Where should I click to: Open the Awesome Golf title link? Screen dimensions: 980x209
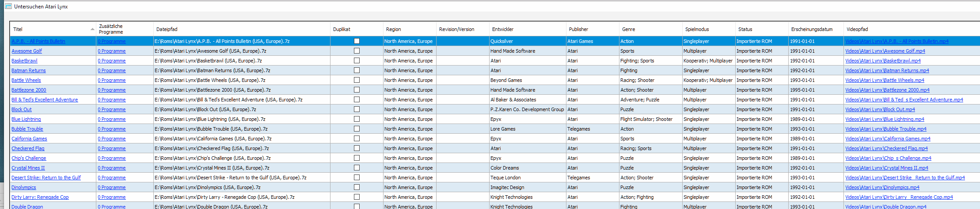[27, 51]
